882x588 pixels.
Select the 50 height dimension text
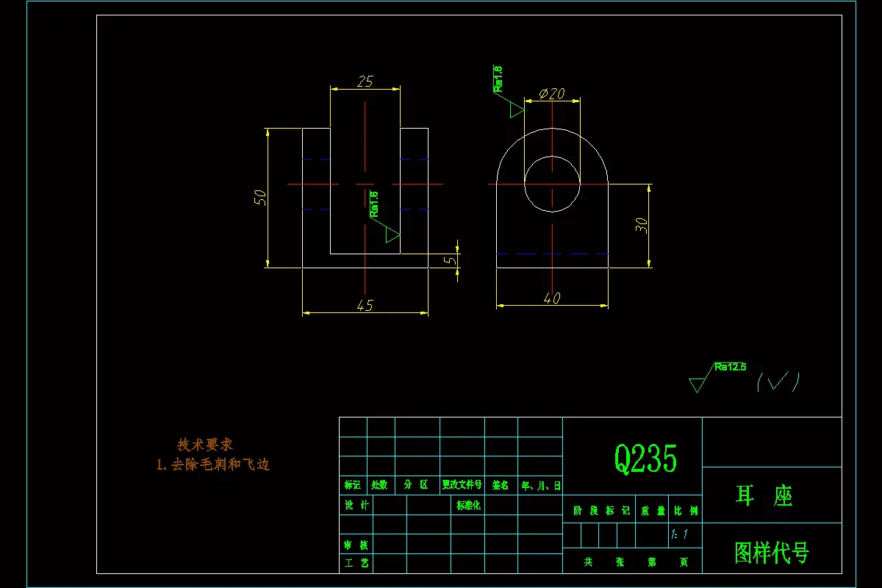click(259, 197)
